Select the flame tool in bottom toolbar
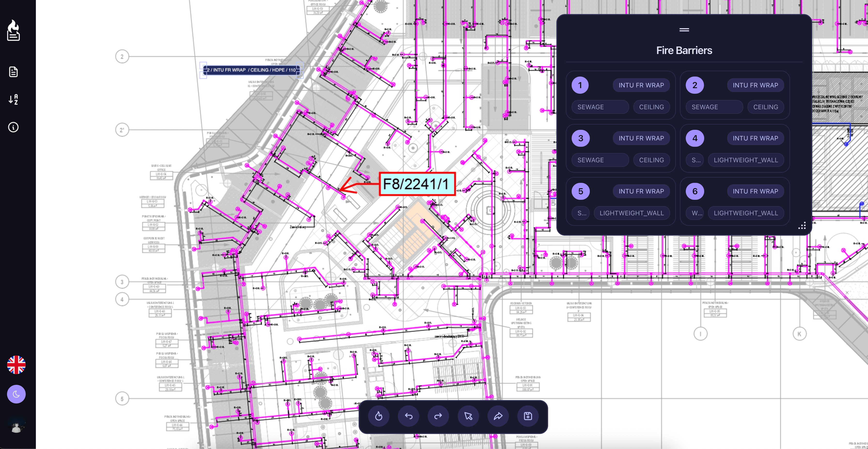Image resolution: width=868 pixels, height=449 pixels. pyautogui.click(x=379, y=416)
